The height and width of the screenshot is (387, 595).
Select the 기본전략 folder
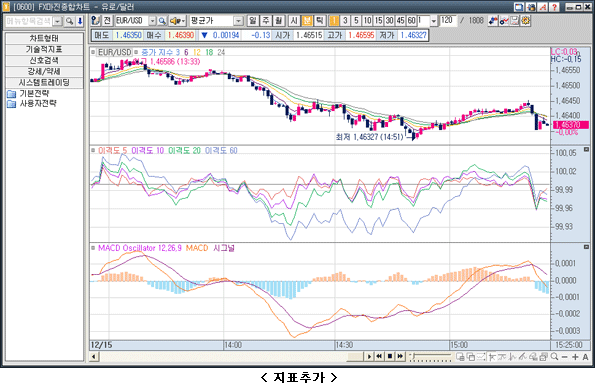(x=28, y=93)
